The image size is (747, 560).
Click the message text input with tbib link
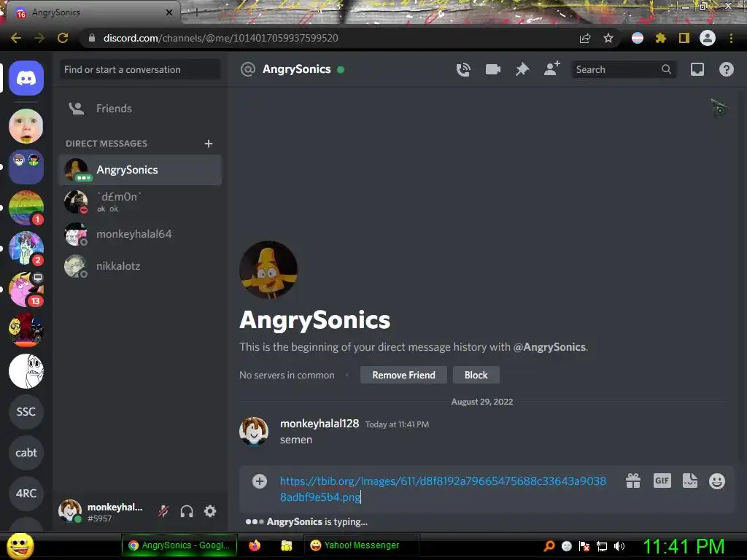(443, 489)
